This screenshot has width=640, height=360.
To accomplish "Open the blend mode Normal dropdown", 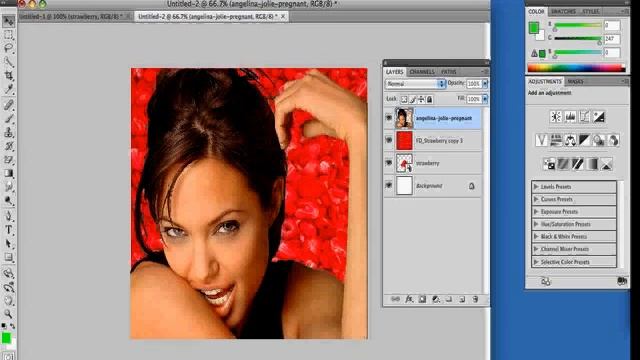I will click(415, 84).
